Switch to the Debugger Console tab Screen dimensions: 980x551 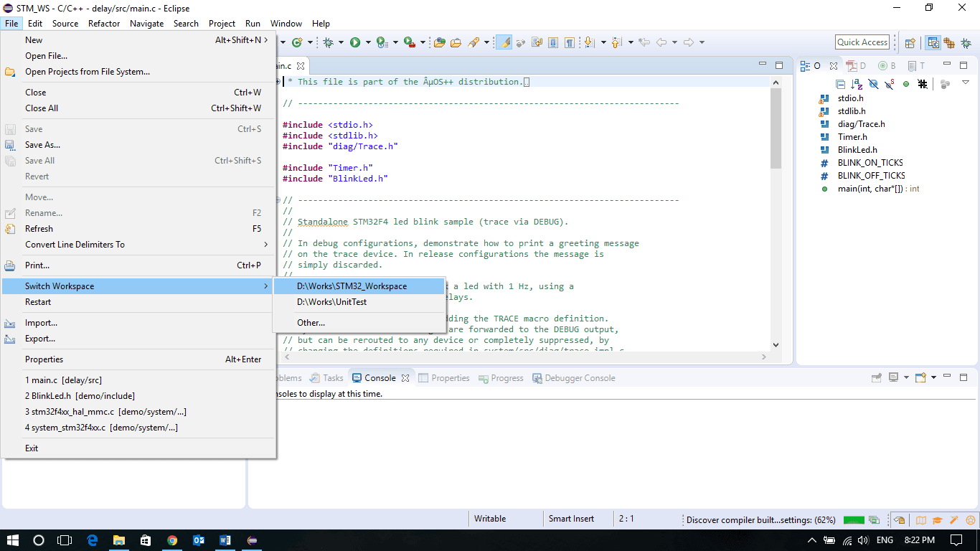click(x=574, y=378)
